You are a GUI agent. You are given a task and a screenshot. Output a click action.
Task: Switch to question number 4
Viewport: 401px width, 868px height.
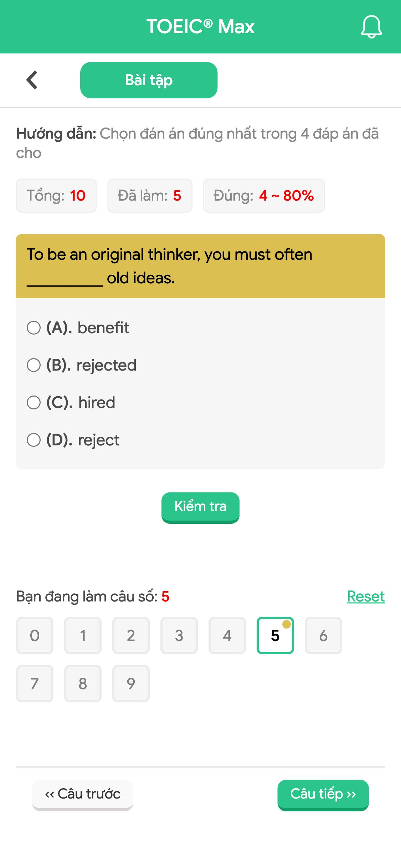(227, 635)
